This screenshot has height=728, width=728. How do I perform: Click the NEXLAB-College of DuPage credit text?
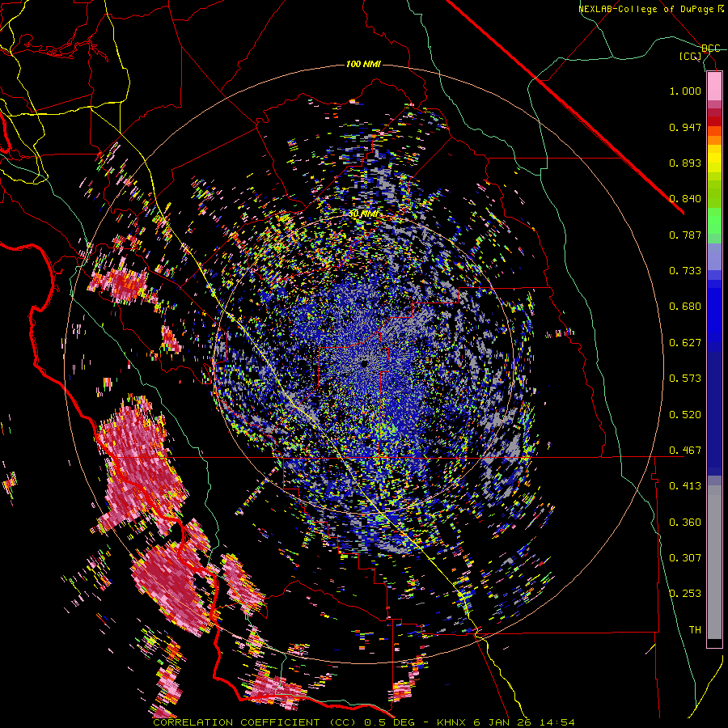651,9
